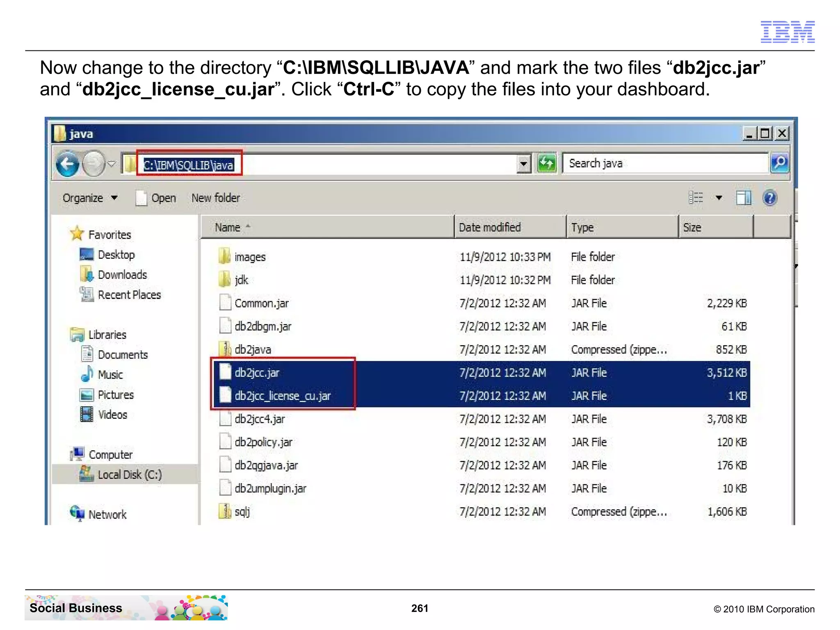Open Pictures library
This screenshot has height=630, width=840.
pos(107,395)
